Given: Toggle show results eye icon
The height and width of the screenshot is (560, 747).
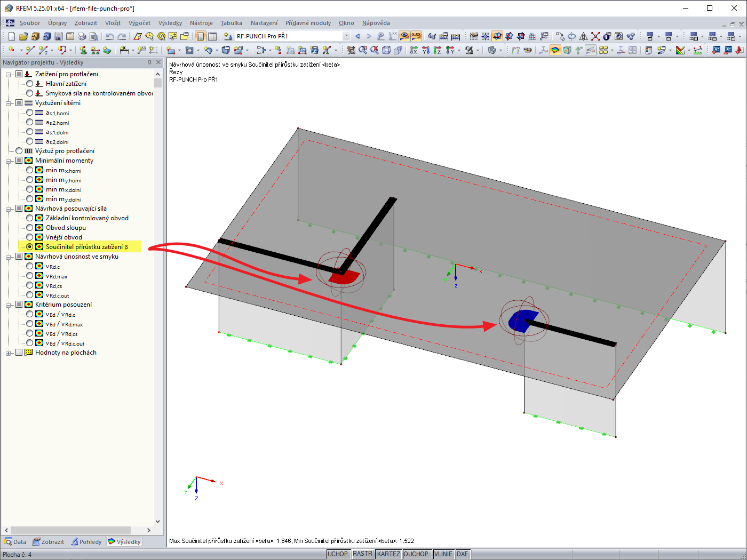Looking at the screenshot, I should coord(404,36).
